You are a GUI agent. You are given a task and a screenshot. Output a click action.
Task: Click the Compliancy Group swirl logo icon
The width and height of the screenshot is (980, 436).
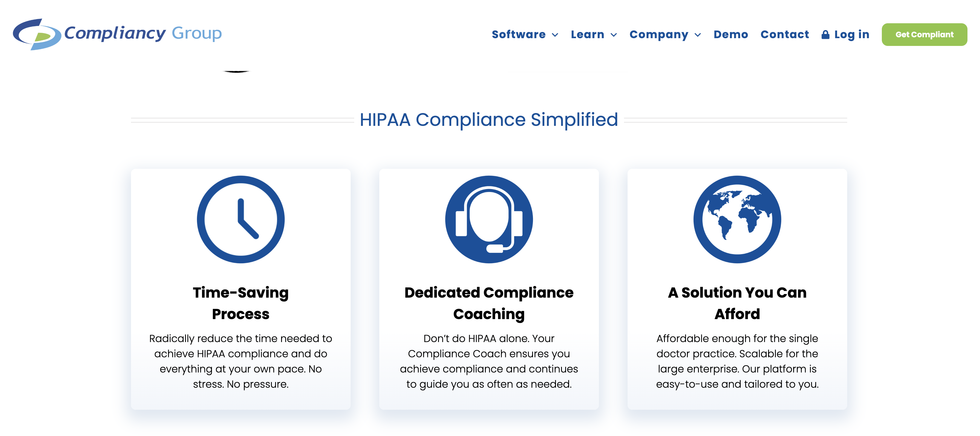click(x=36, y=34)
